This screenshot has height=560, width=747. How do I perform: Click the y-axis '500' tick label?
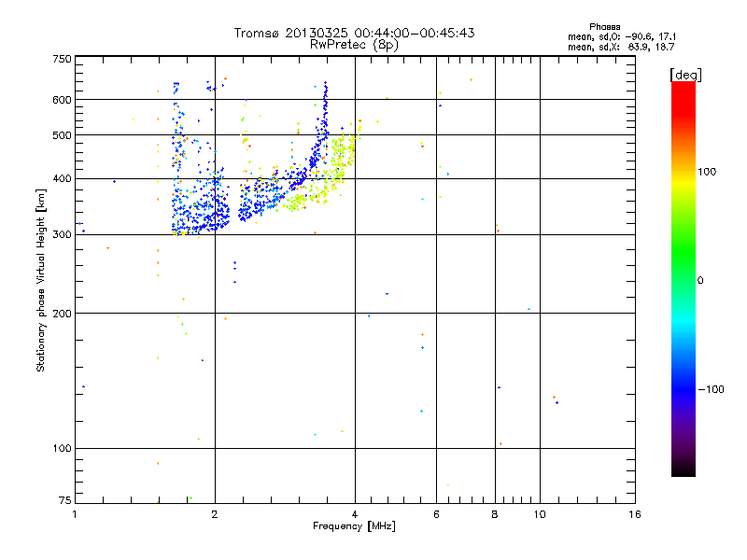[x=62, y=135]
